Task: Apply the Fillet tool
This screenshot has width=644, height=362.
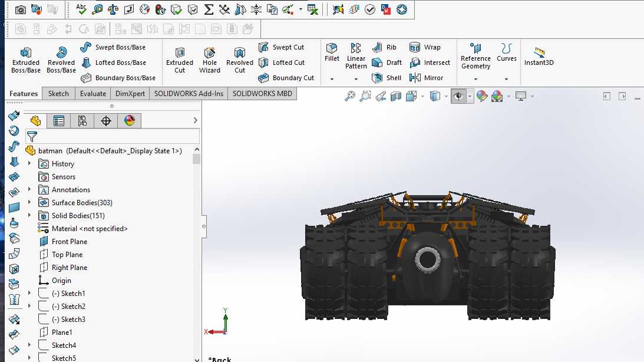Action: click(x=332, y=52)
